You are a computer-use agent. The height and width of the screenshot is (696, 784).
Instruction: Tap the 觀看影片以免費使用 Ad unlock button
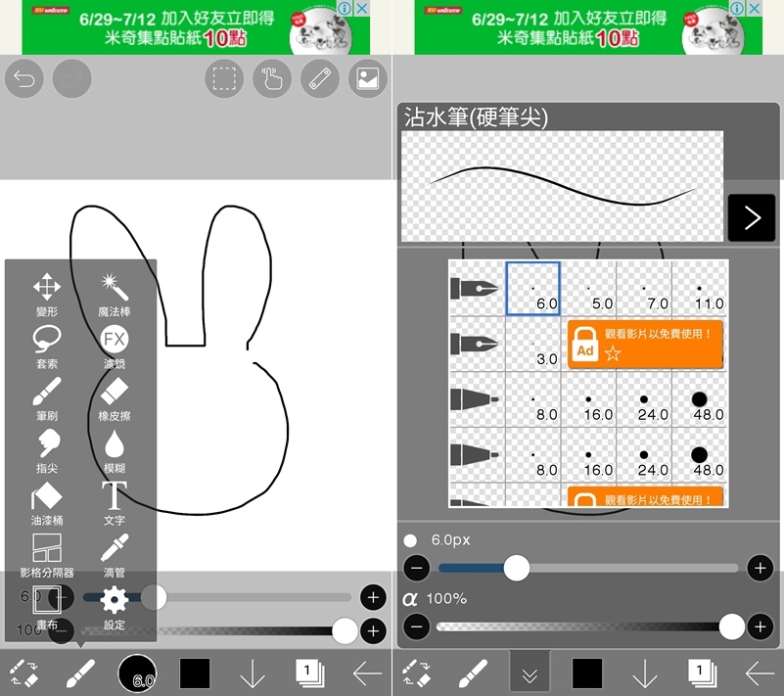(645, 345)
